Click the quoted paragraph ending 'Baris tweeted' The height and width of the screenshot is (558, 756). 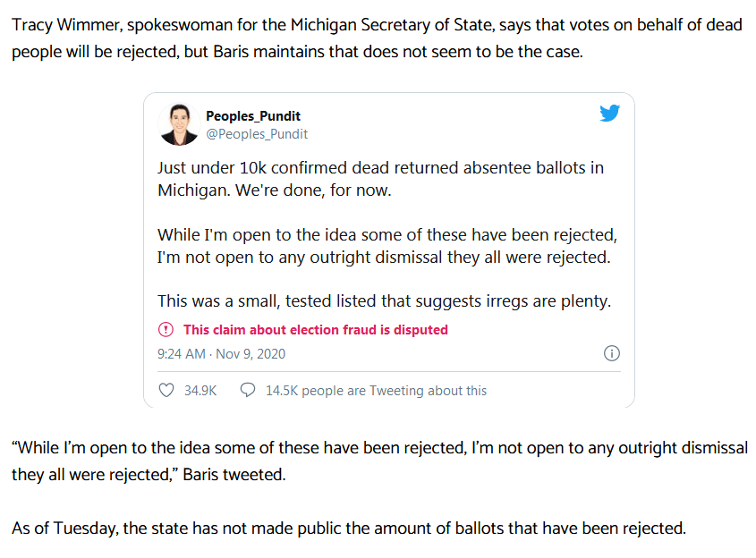point(380,461)
